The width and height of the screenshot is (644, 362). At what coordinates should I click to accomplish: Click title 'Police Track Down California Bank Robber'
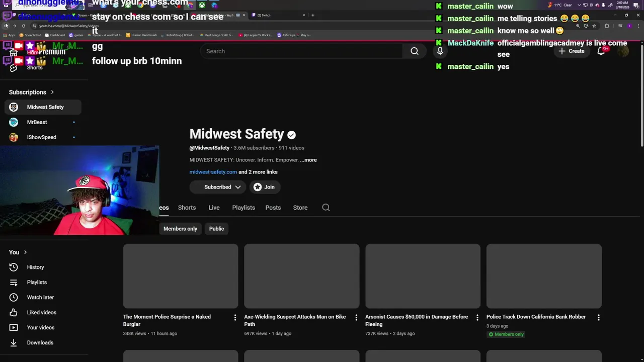(x=536, y=317)
